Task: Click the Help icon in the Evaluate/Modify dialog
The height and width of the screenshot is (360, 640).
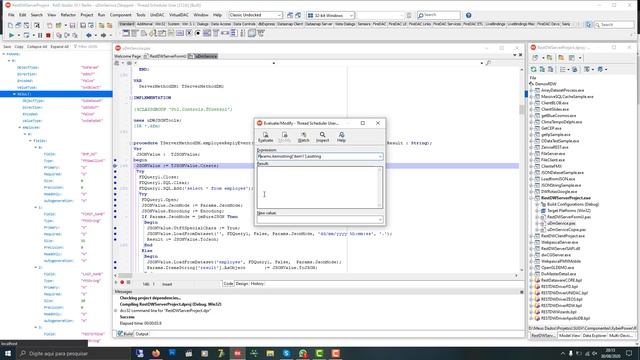Action: click(x=341, y=135)
